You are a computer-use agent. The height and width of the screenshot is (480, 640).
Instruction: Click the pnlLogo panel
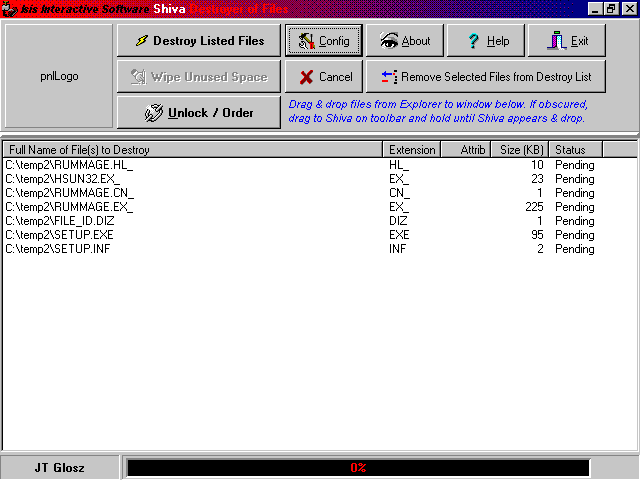pyautogui.click(x=59, y=76)
